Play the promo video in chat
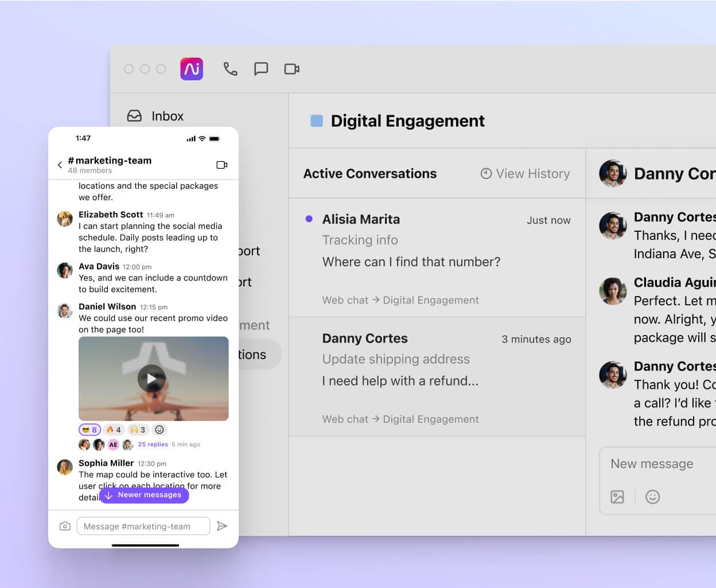Screen dimensions: 716x588 [151, 379]
